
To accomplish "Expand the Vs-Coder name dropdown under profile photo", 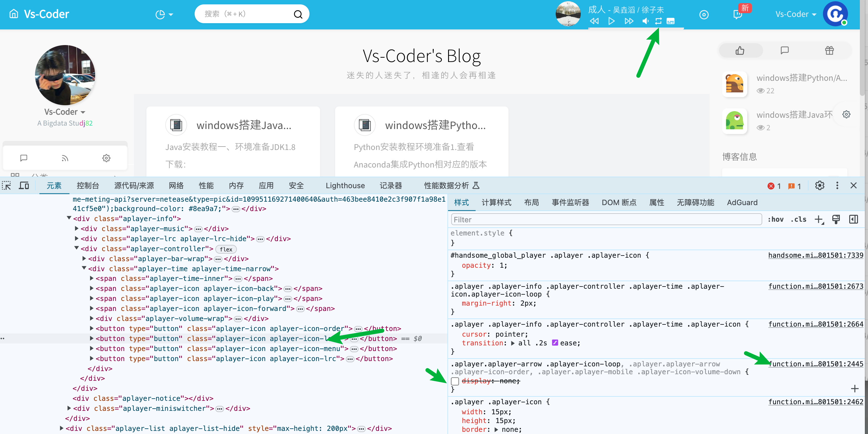I will [x=65, y=111].
